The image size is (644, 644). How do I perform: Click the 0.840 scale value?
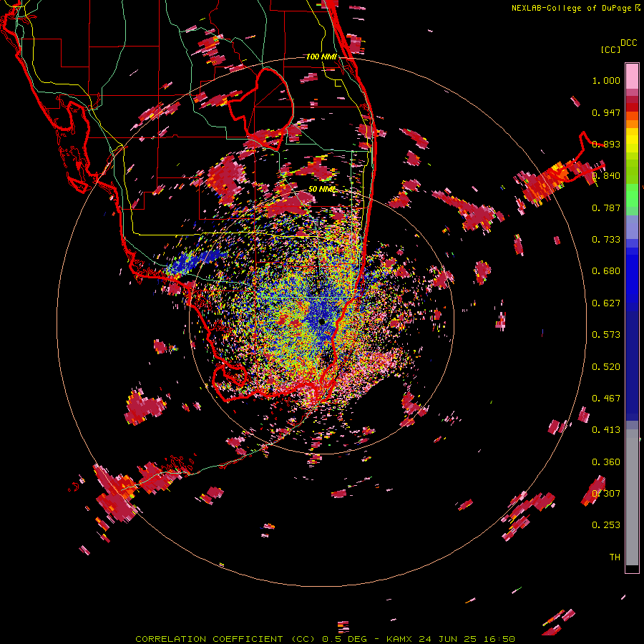[606, 176]
